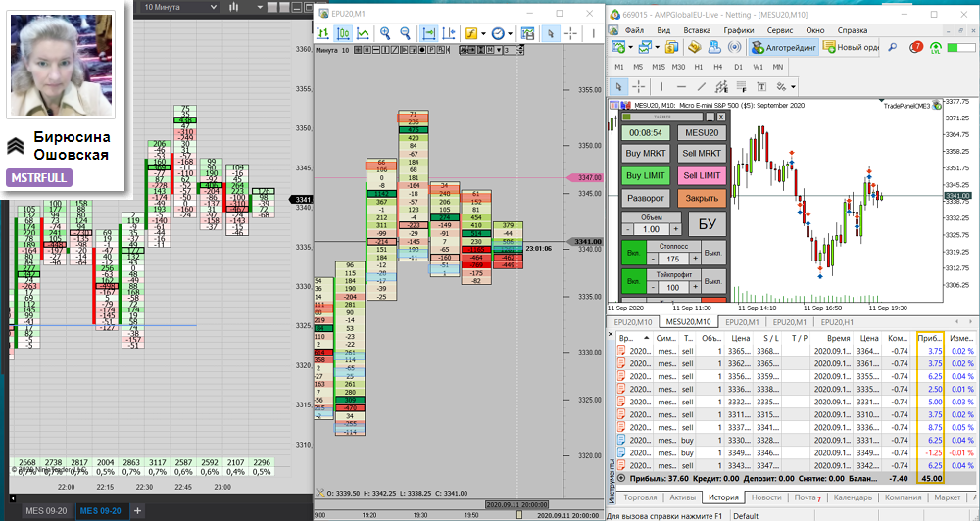Switch to the Торговля tab
The height and width of the screenshot is (521, 980).
[x=640, y=497]
